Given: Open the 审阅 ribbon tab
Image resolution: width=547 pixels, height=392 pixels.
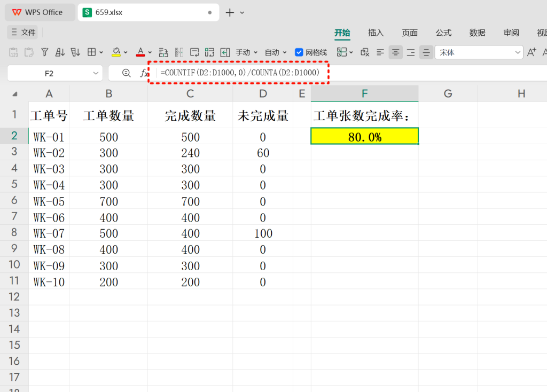Looking at the screenshot, I should click(511, 33).
